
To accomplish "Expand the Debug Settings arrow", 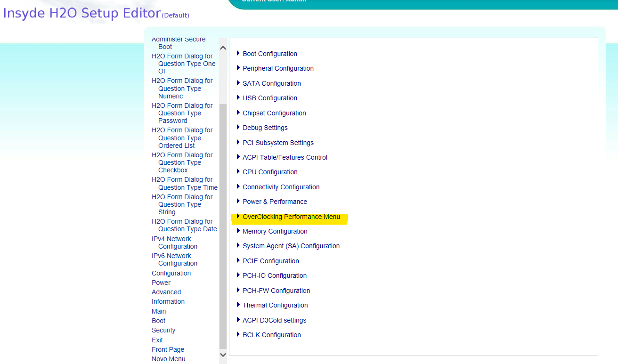I will tap(238, 127).
